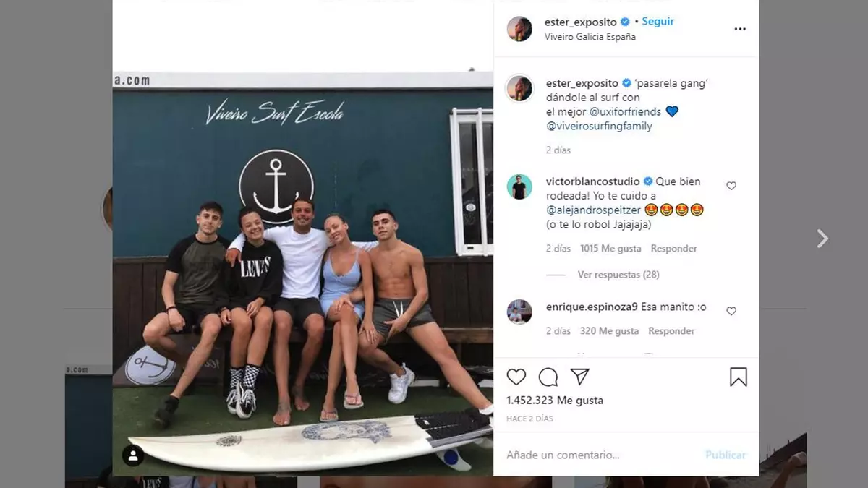
Task: Like the post with the heart icon
Action: [516, 377]
